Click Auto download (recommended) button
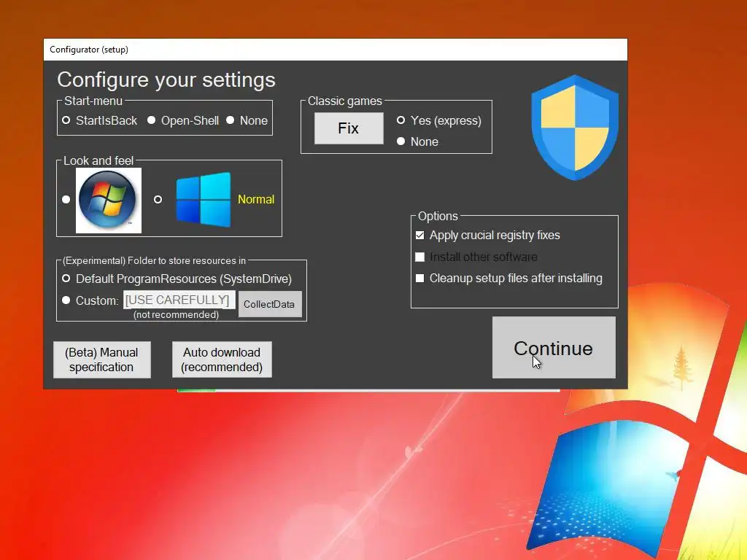 (x=222, y=359)
